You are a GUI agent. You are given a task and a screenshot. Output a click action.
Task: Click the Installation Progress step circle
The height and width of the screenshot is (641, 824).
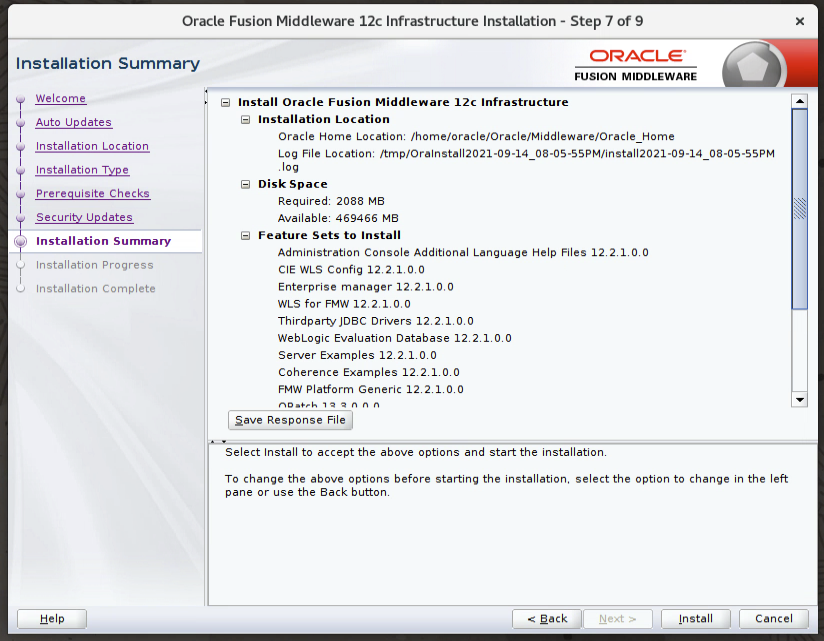[x=20, y=265]
